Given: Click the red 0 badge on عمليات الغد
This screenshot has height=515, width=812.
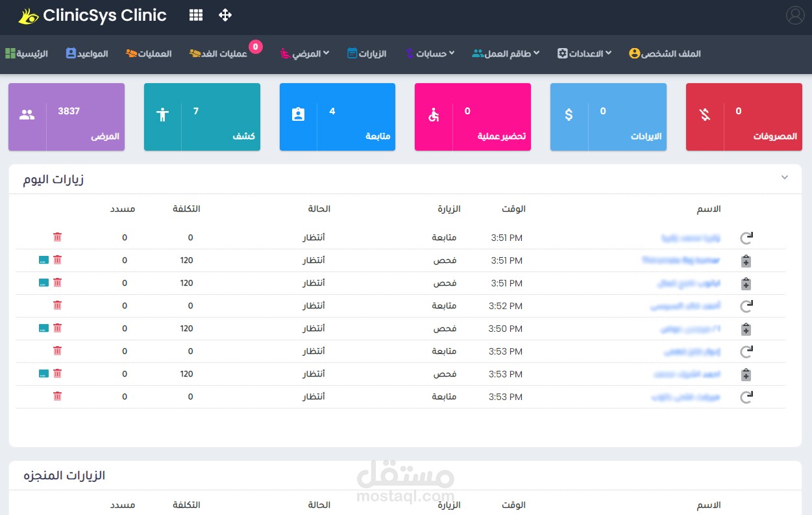Looking at the screenshot, I should click(x=255, y=45).
